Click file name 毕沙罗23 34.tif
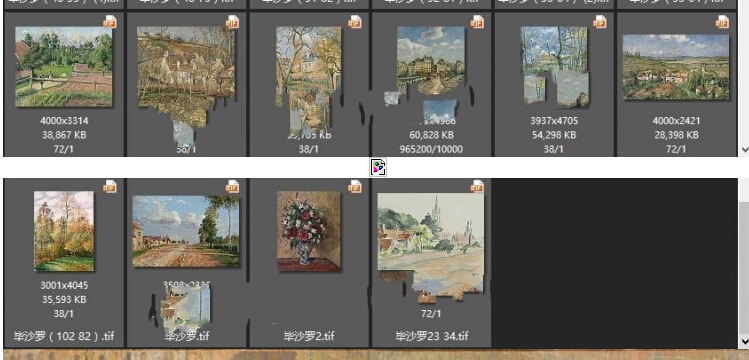749x360 pixels. coord(431,336)
